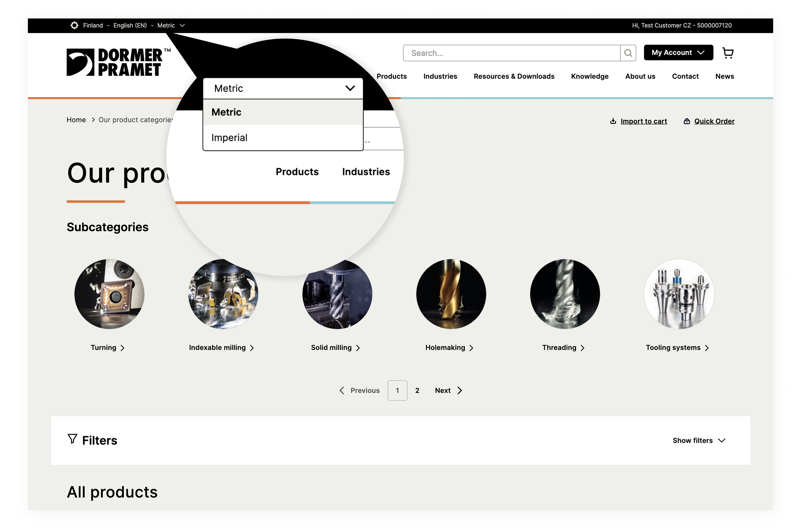Viewport: 801px width, 532px height.
Task: Open the magnified Metric unit select box
Action: click(x=283, y=89)
